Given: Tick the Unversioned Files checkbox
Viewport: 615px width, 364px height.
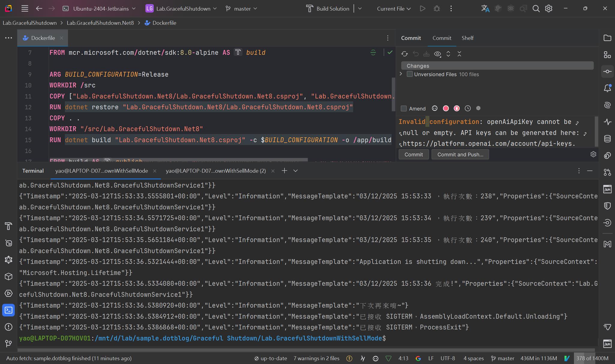Looking at the screenshot, I should point(410,74).
